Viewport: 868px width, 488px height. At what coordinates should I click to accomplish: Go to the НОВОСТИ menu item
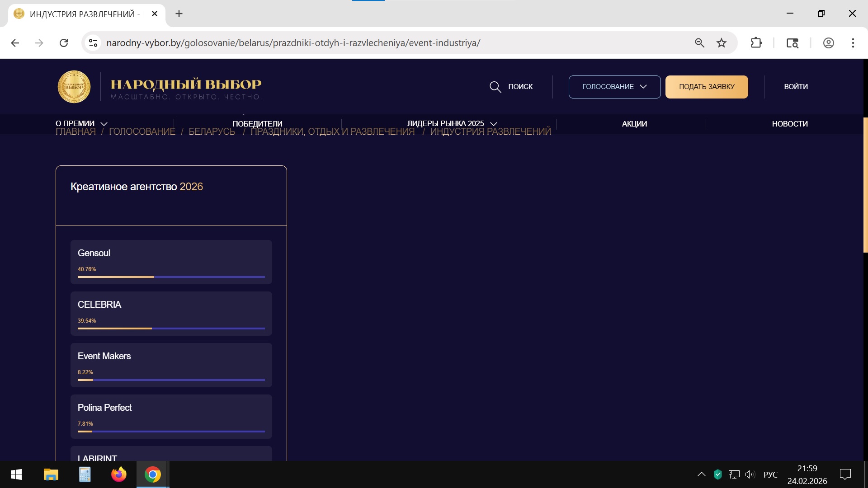coord(789,124)
